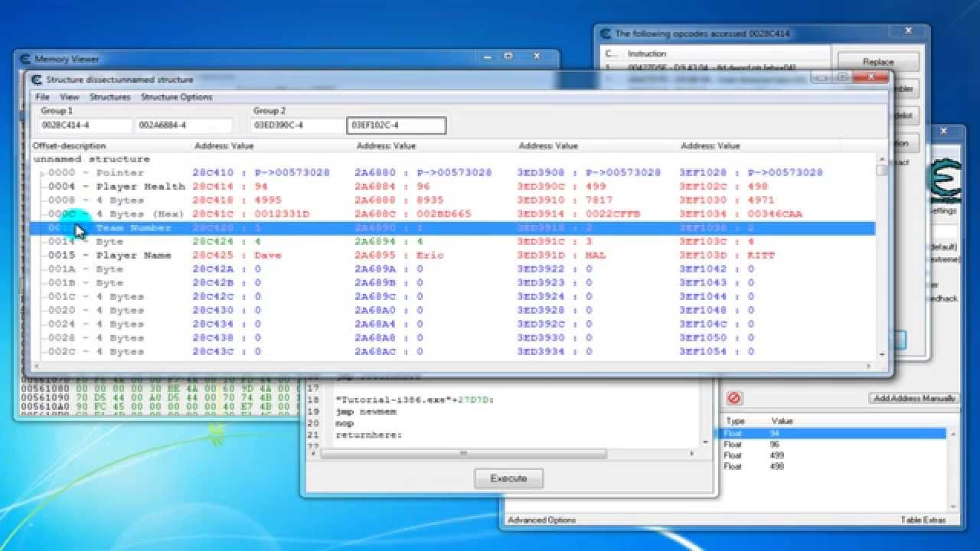Open the Structures menu
Viewport: 980px width, 551px height.
click(x=109, y=97)
